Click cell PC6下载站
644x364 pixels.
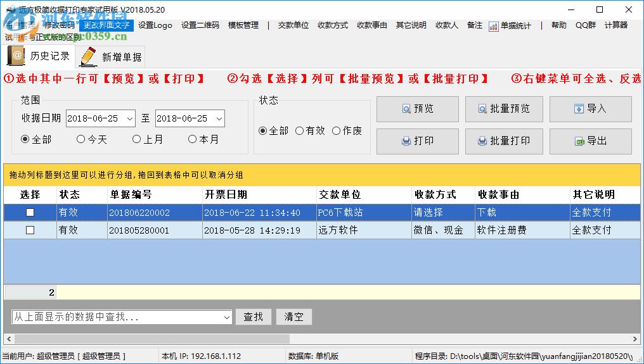(364, 213)
